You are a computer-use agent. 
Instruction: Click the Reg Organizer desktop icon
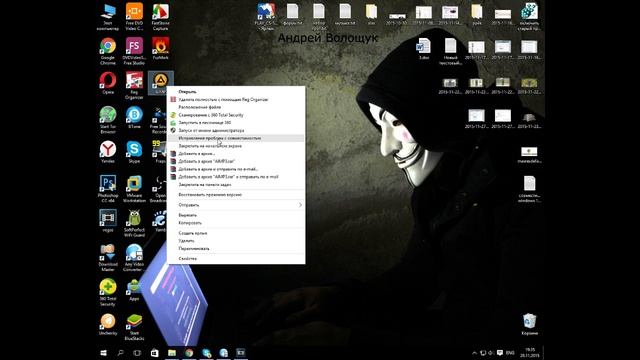coord(134,85)
